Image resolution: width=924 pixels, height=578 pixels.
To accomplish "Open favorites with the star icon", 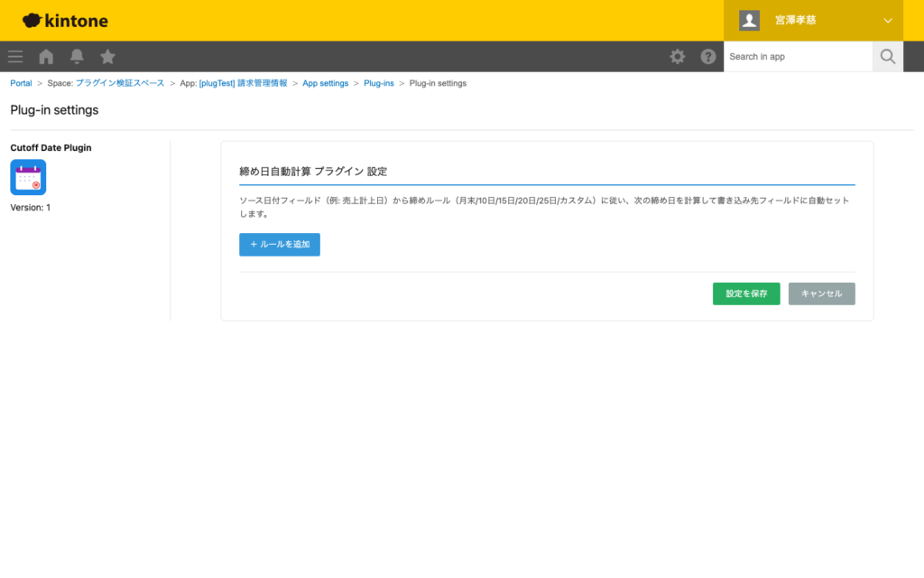I will (x=107, y=56).
